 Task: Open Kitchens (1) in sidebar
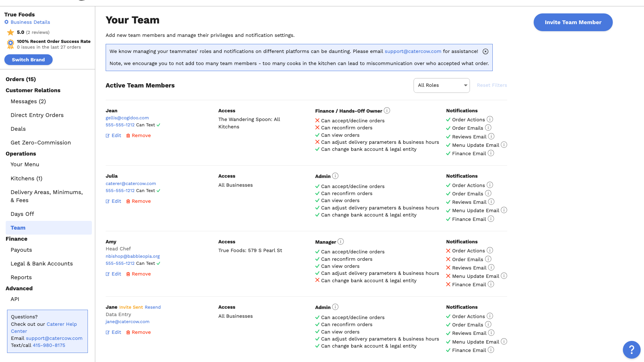coord(26,178)
